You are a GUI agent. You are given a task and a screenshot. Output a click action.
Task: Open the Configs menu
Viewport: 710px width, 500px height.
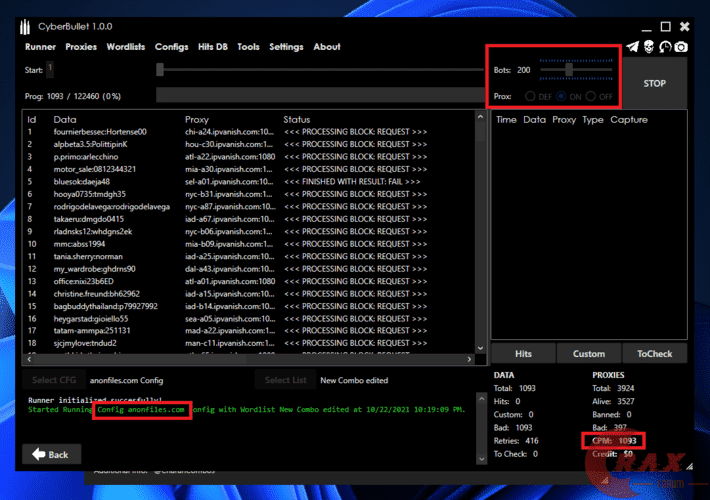(x=172, y=47)
